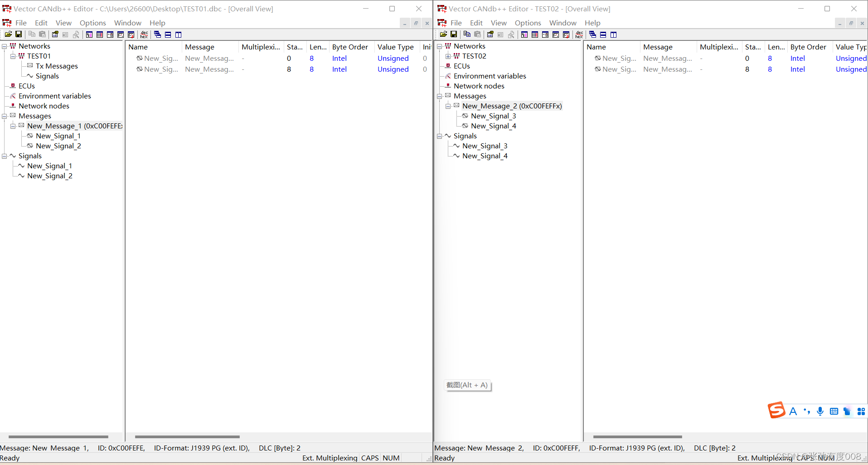Collapse the Signals node in TEST02 tree
This screenshot has height=465, width=868.
[x=440, y=136]
